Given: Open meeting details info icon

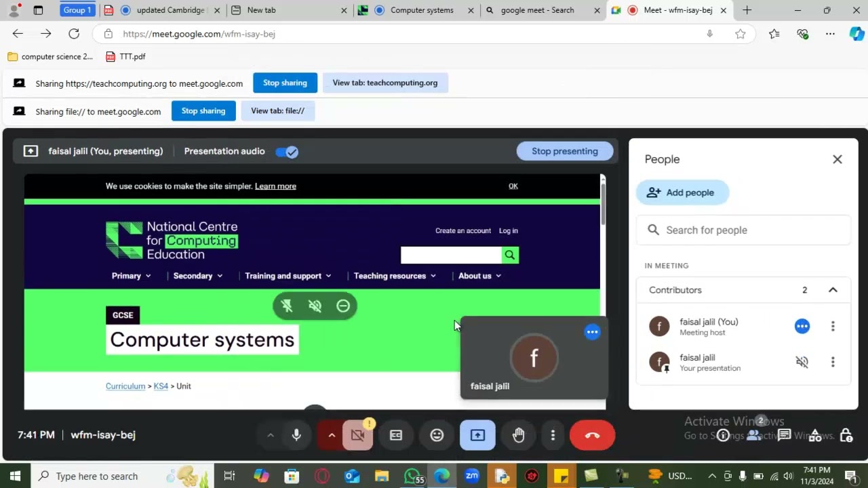Looking at the screenshot, I should 723,435.
